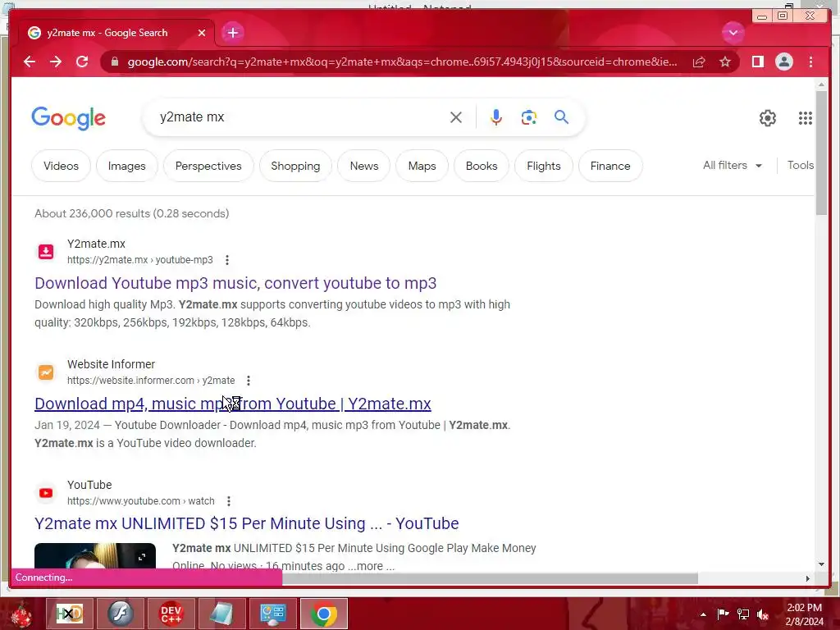The height and width of the screenshot is (630, 840).
Task: Click the search query input field
Action: click(x=300, y=117)
